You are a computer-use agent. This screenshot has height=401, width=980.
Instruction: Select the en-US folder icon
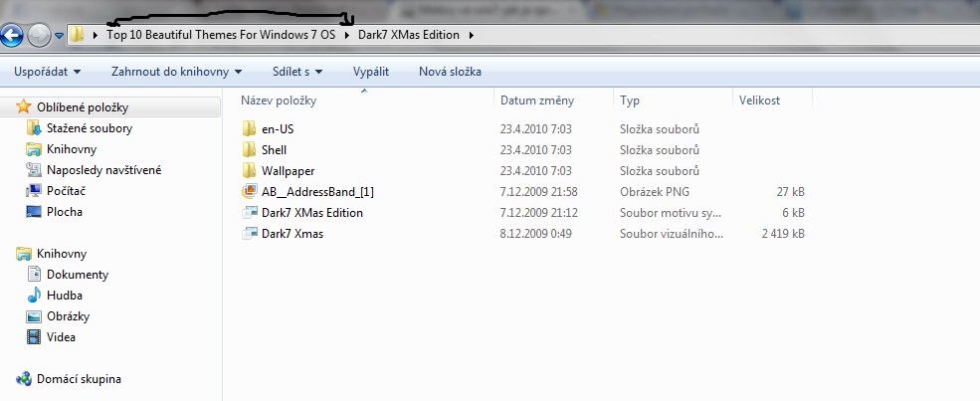(250, 129)
